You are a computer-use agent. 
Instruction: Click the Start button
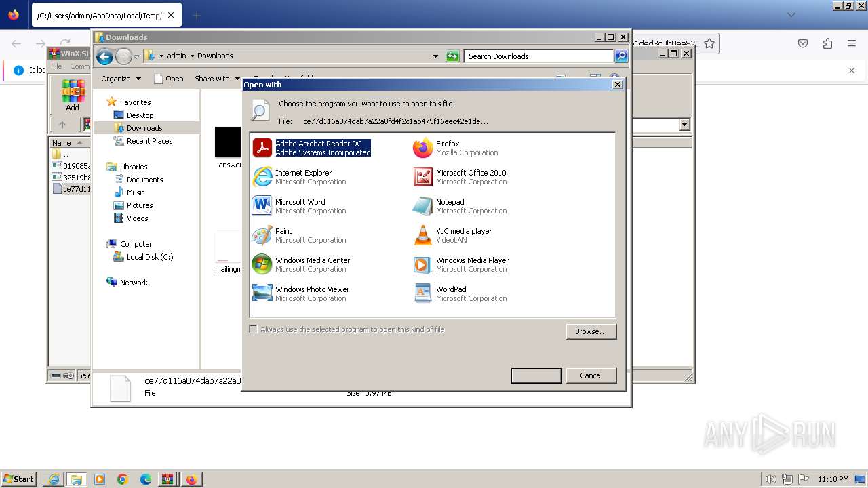tap(18, 479)
